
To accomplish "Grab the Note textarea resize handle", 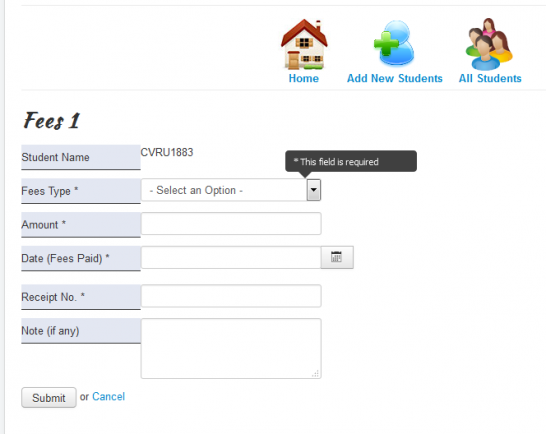I will coord(315,374).
